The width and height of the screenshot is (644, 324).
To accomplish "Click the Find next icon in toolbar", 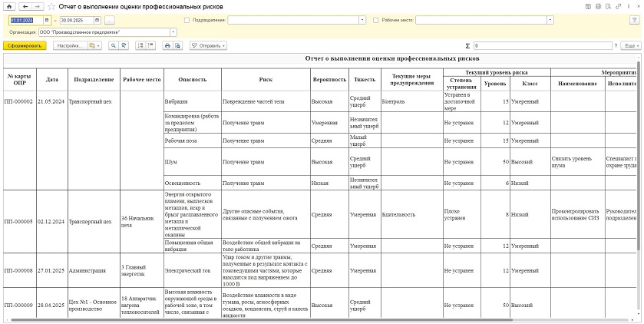I will [x=124, y=46].
